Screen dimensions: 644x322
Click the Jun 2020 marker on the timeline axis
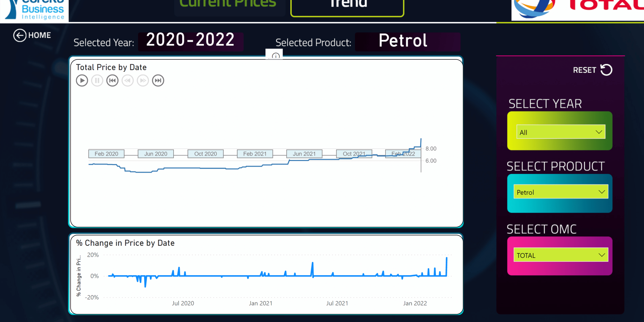(155, 153)
